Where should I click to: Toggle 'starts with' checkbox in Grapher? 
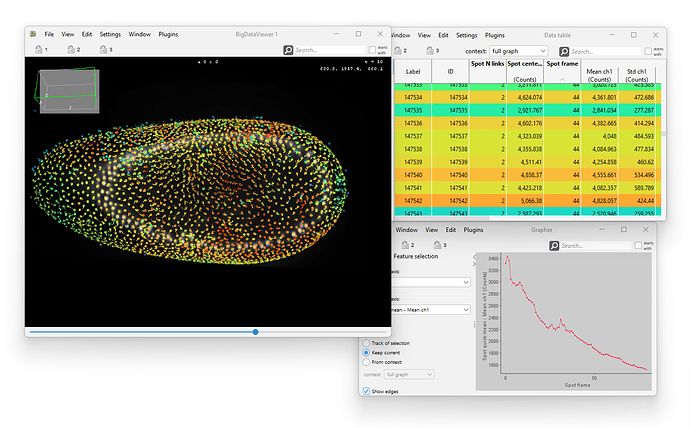[x=638, y=245]
